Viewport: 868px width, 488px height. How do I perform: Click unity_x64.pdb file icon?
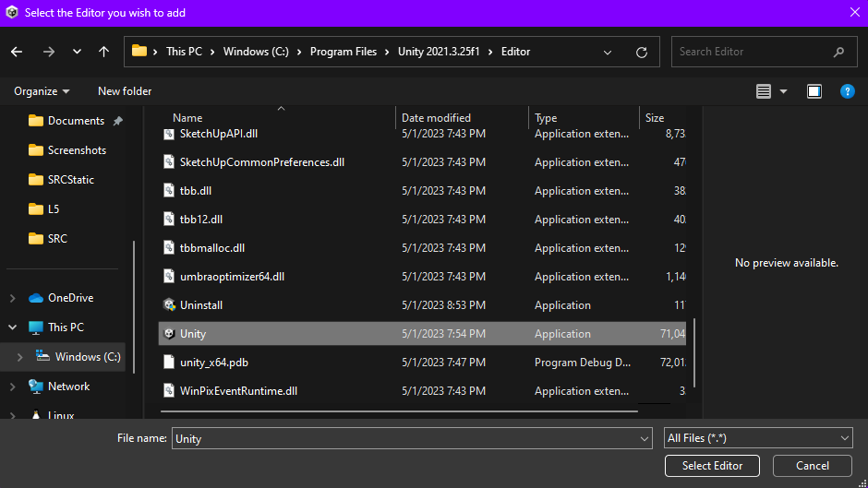(x=169, y=363)
